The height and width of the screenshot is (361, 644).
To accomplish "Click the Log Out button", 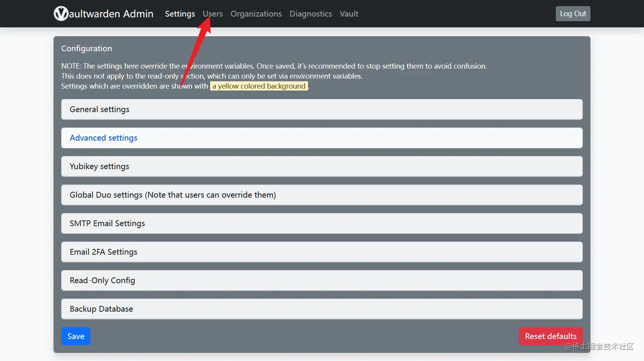I will click(x=573, y=14).
